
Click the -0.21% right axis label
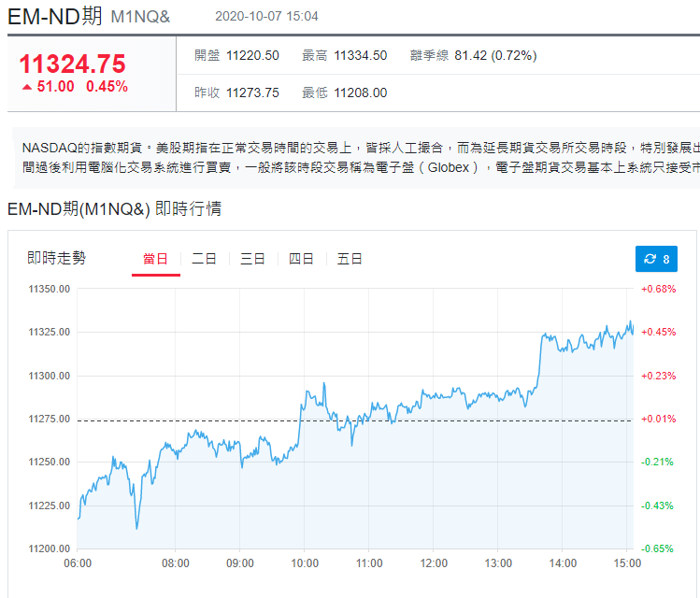click(657, 462)
